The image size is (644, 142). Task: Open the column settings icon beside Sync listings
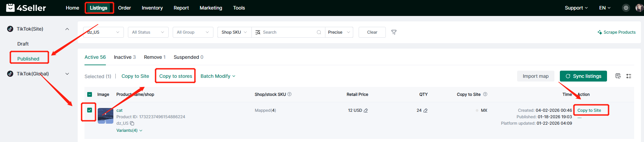tap(618, 76)
